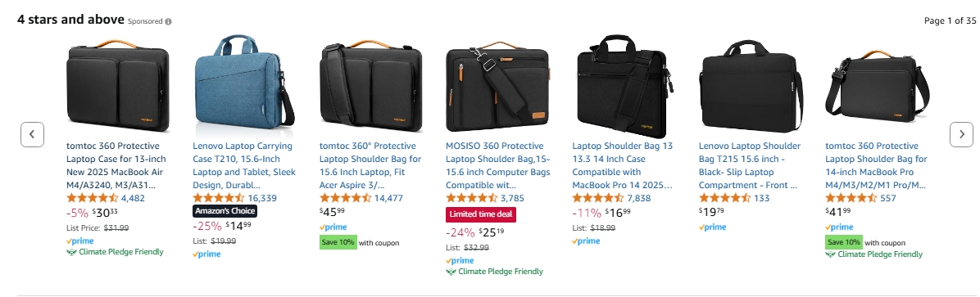Screen dimensions: 980x297
Task: Click the next carousel arrow button
Action: tap(961, 134)
